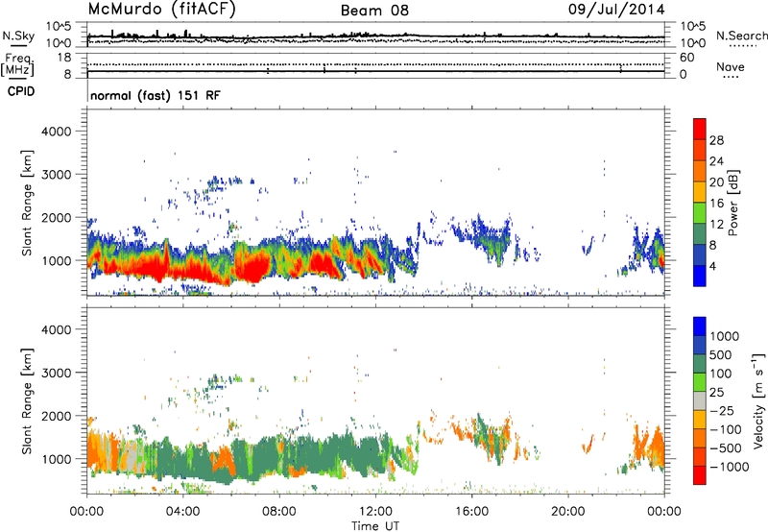Select the Power [dB] colorbar label
The height and width of the screenshot is (532, 768).
(733, 203)
